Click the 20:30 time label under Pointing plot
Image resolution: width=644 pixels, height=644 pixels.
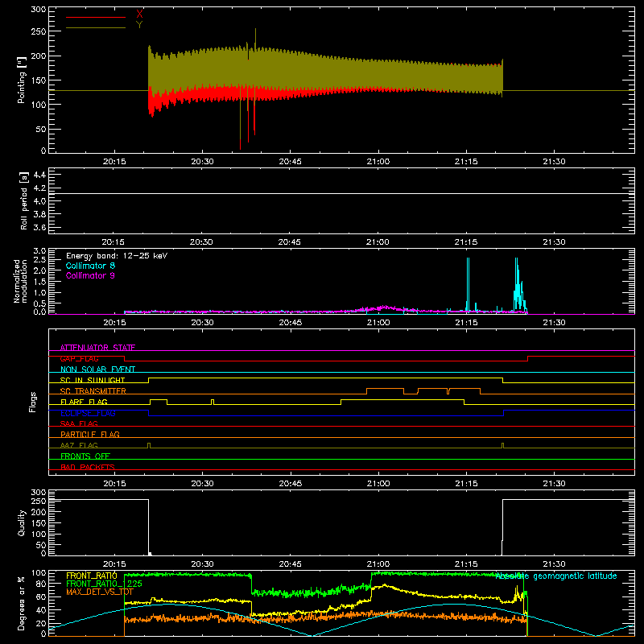click(202, 162)
